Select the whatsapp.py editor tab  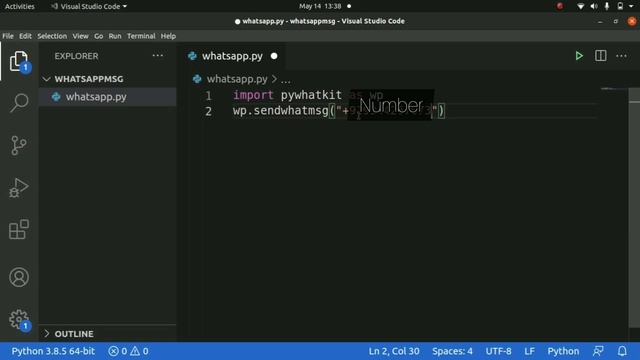point(232,56)
